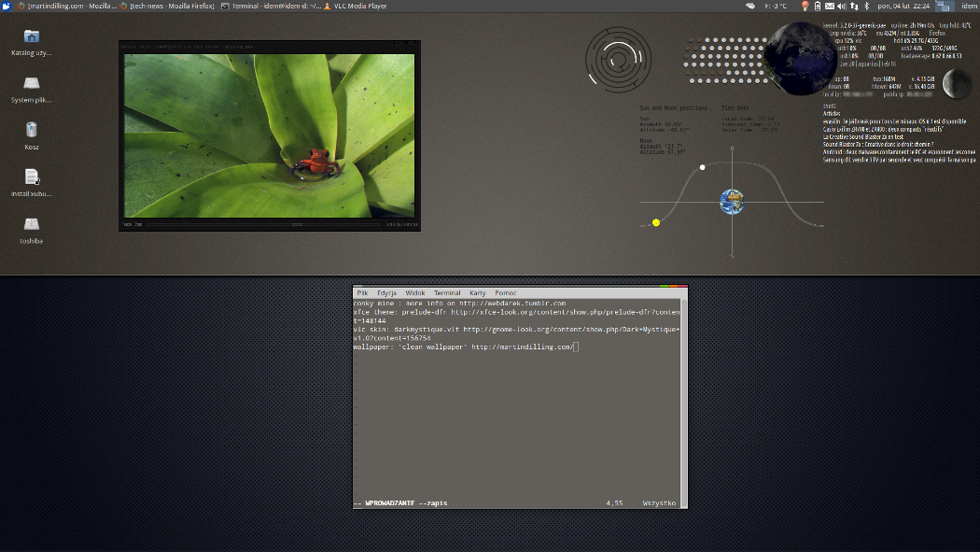Open Plik menu in terminal
Viewport: 980px width, 552px height.
362,292
